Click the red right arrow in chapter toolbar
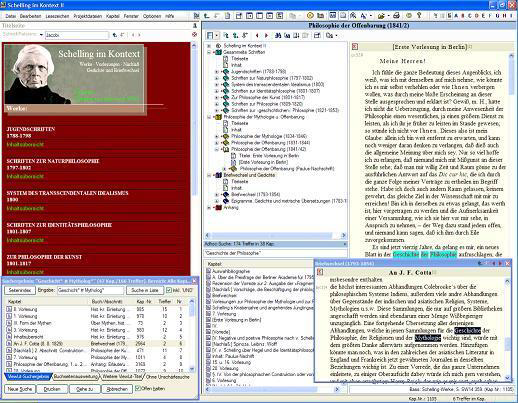 [x=266, y=35]
